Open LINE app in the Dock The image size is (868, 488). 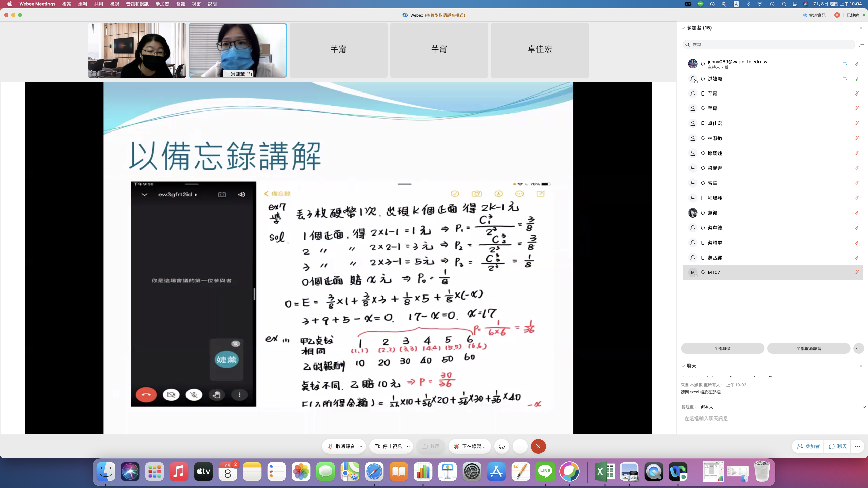(x=545, y=471)
